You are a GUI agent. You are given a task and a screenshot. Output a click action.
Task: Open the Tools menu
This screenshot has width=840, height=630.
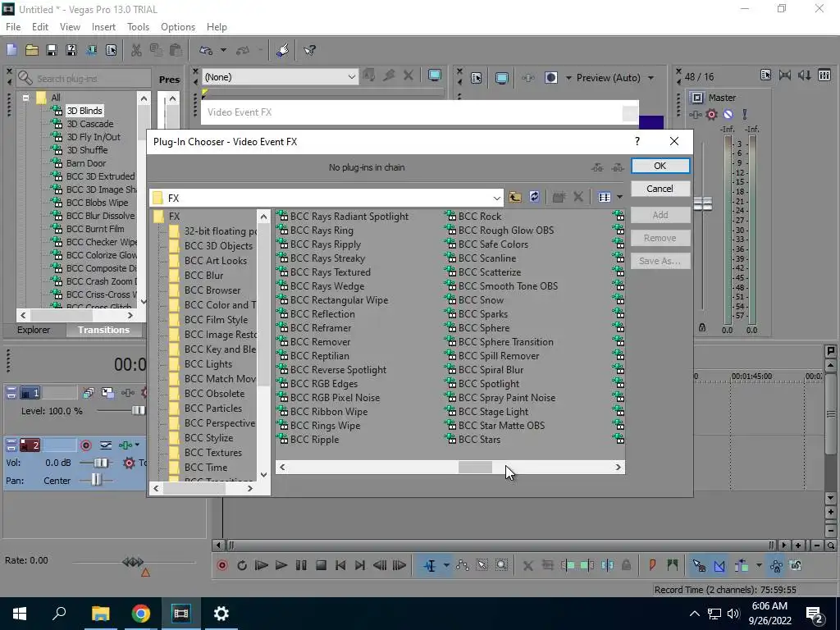[x=138, y=27]
